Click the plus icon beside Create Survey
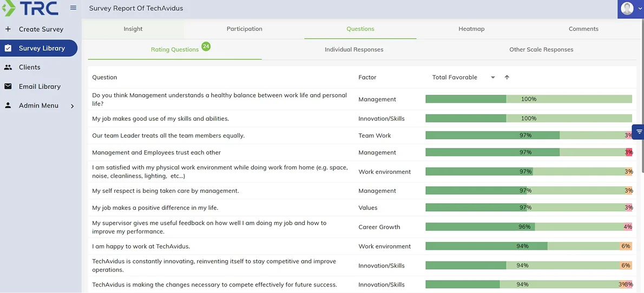This screenshot has height=293, width=644. click(8, 29)
